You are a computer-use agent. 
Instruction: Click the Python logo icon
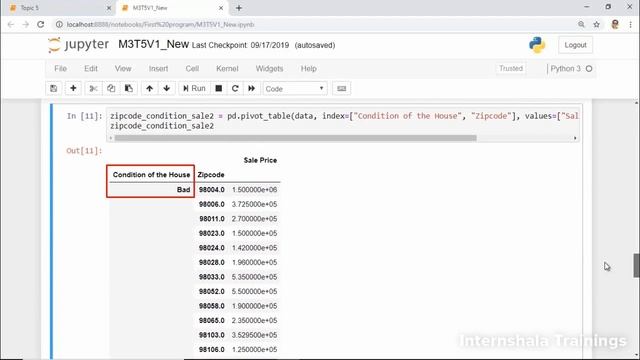click(x=537, y=45)
